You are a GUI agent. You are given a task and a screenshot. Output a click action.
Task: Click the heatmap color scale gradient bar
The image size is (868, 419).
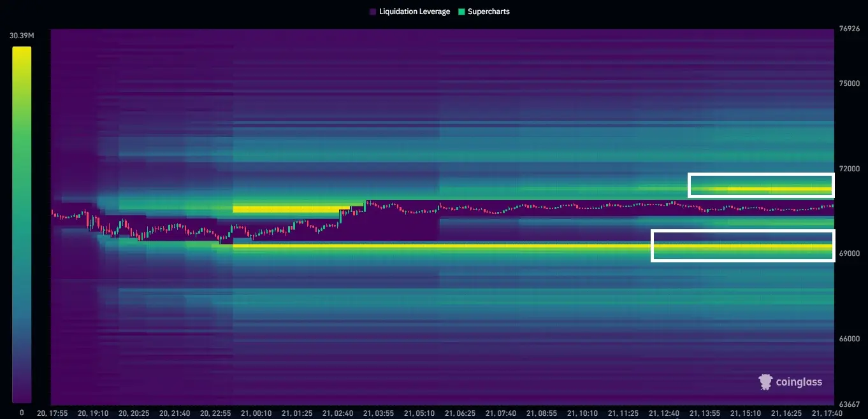click(22, 224)
